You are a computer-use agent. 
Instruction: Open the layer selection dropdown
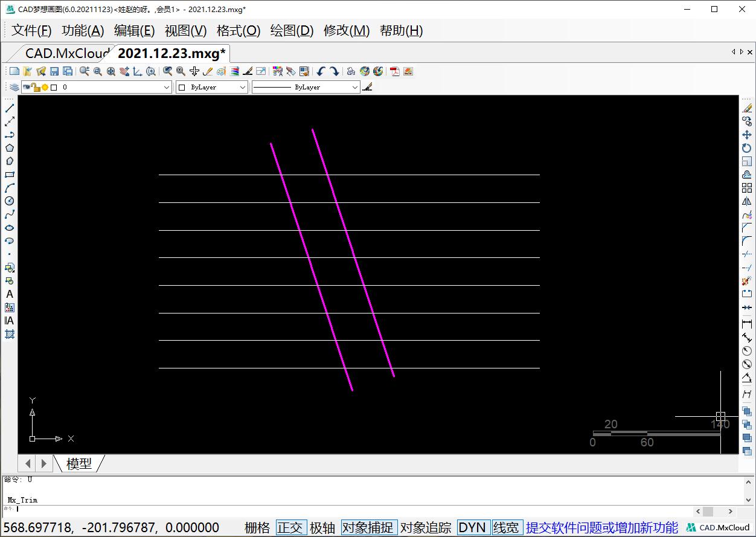pyautogui.click(x=168, y=87)
